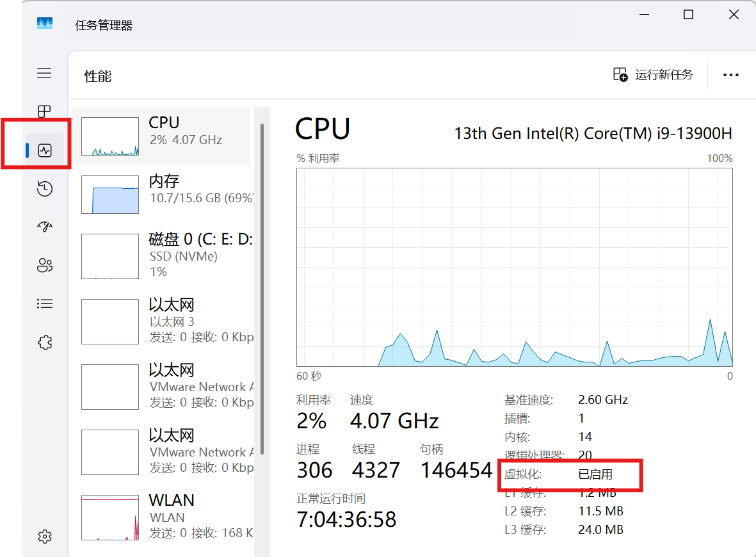Viewport: 756px width, 557px height.
Task: Maximize the Task Manager window
Action: (x=688, y=15)
